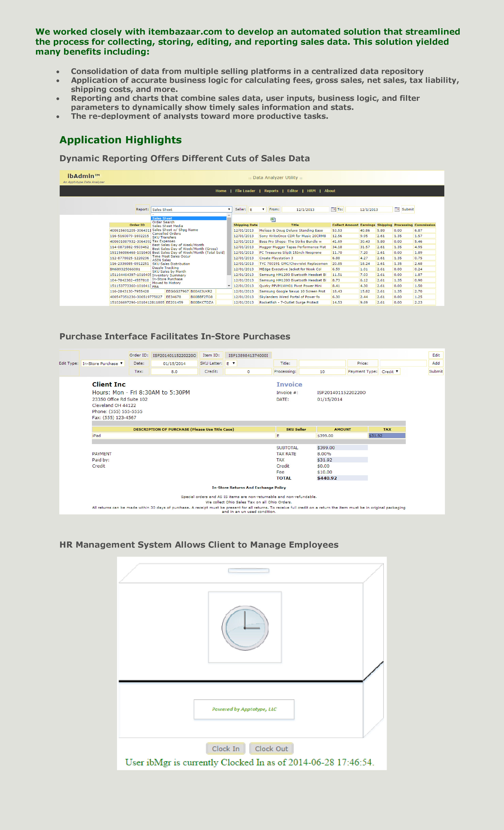This screenshot has height=830, width=504.
Task: Open the About menu item
Action: pyautogui.click(x=330, y=191)
